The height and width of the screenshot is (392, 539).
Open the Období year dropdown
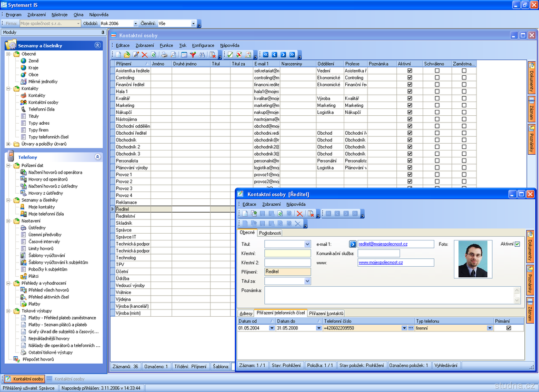point(135,24)
